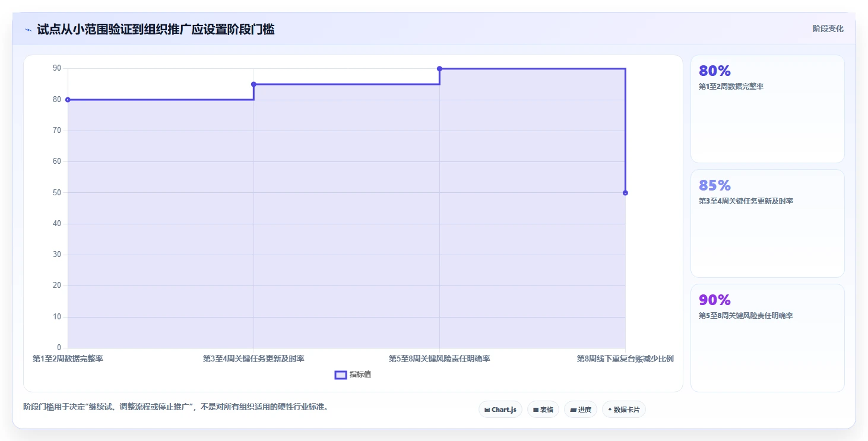The image size is (868, 441).
Task: Click the 指标值 legend color box
Action: (341, 375)
